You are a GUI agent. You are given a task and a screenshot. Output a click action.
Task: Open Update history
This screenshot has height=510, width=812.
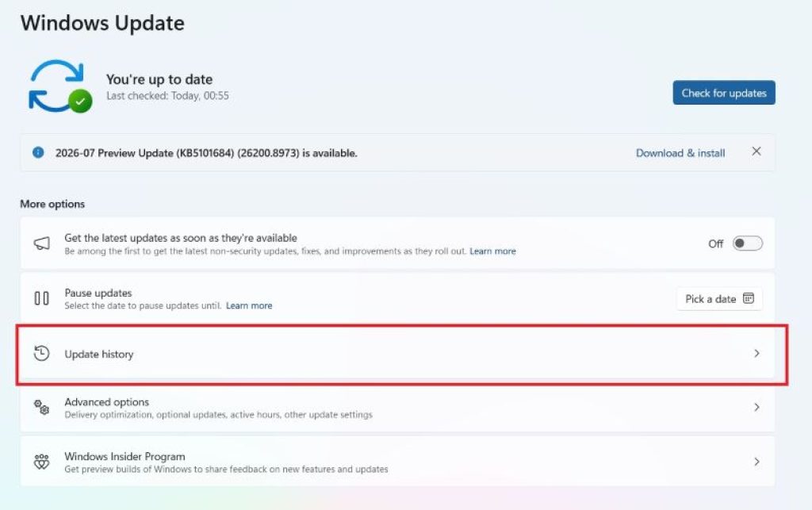397,354
